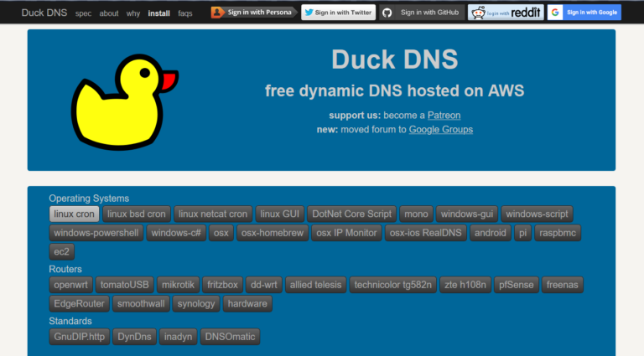Choose the zte h108n router guide
644x356 pixels.
pyautogui.click(x=465, y=285)
